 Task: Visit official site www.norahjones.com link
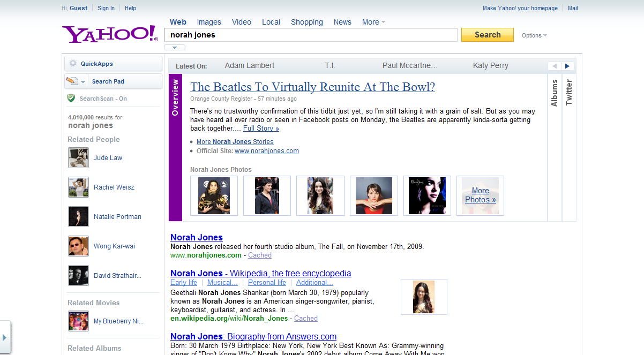tap(267, 151)
